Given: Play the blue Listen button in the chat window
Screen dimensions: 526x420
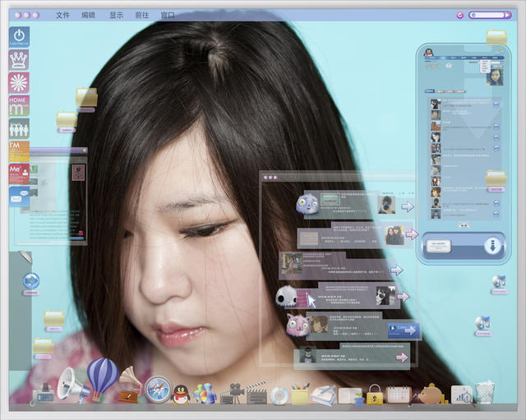Looking at the screenshot, I should pyautogui.click(x=404, y=330).
